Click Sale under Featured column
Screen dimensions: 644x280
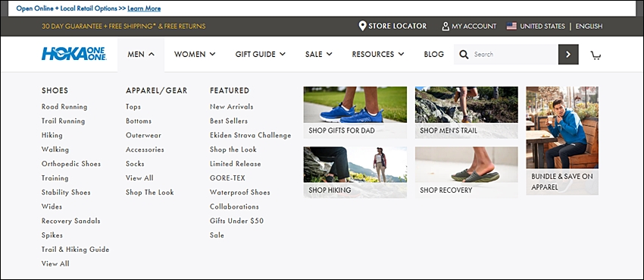(x=217, y=235)
